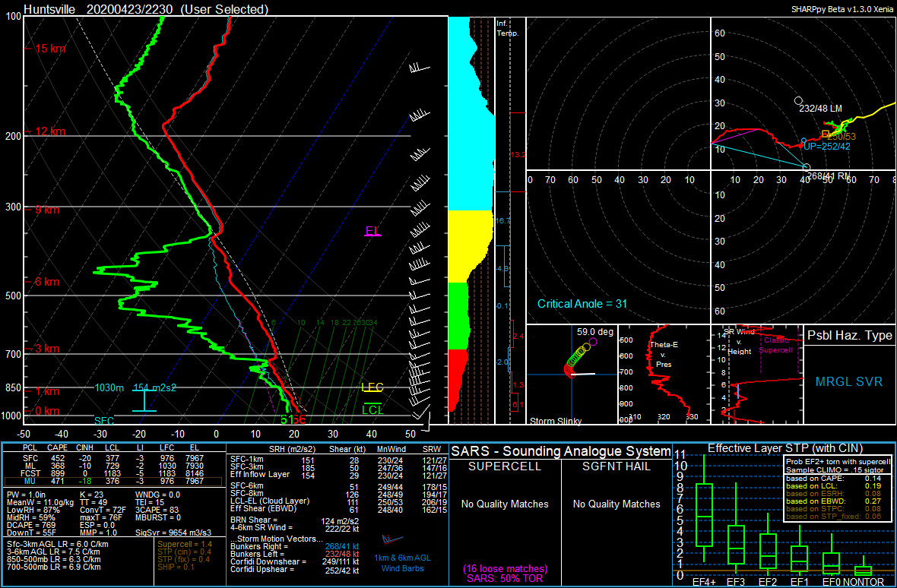The image size is (897, 588).
Task: Click the 1030m 154 m2s2 inflow label
Action: click(x=135, y=387)
